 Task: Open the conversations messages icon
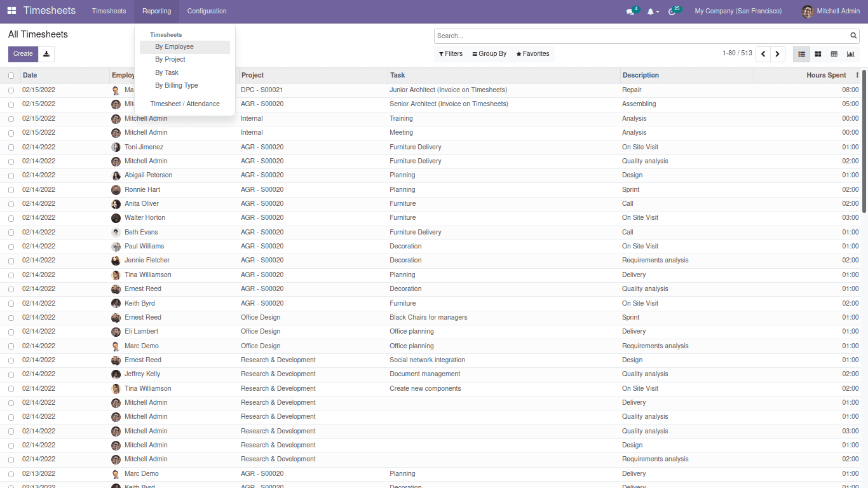630,11
